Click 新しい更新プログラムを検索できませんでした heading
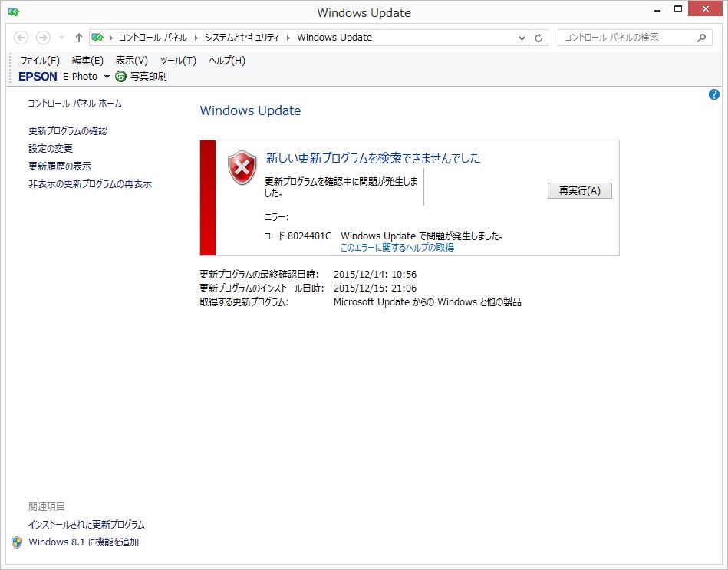 [373, 158]
